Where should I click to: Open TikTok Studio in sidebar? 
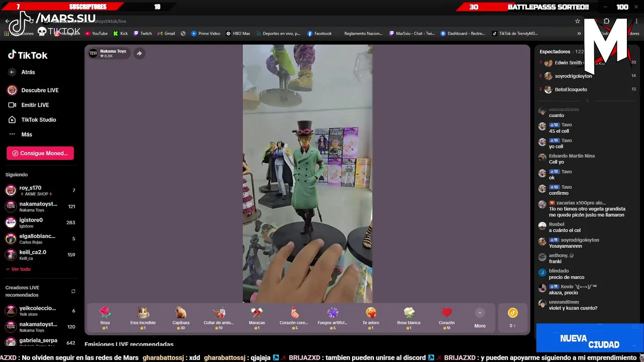[x=32, y=120]
